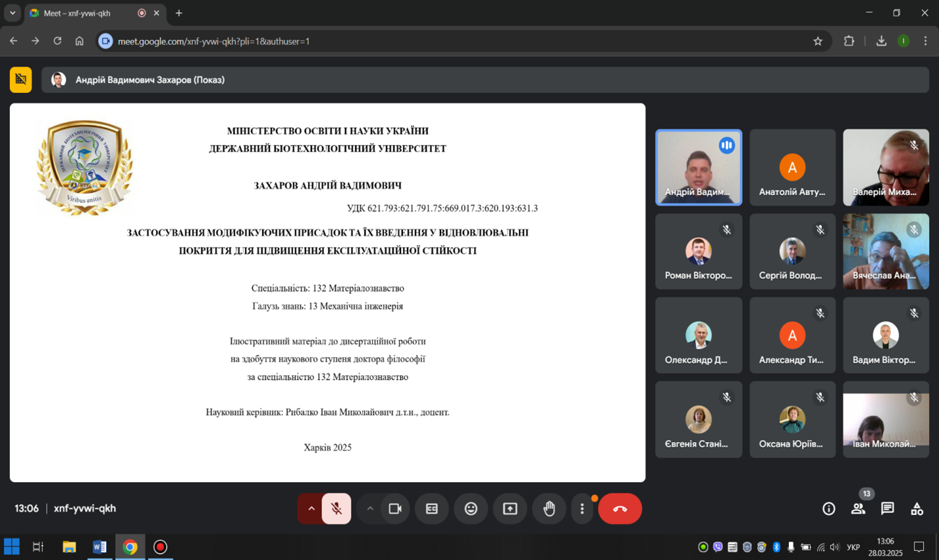Raise hand in the meeting
The image size is (939, 560).
click(549, 509)
